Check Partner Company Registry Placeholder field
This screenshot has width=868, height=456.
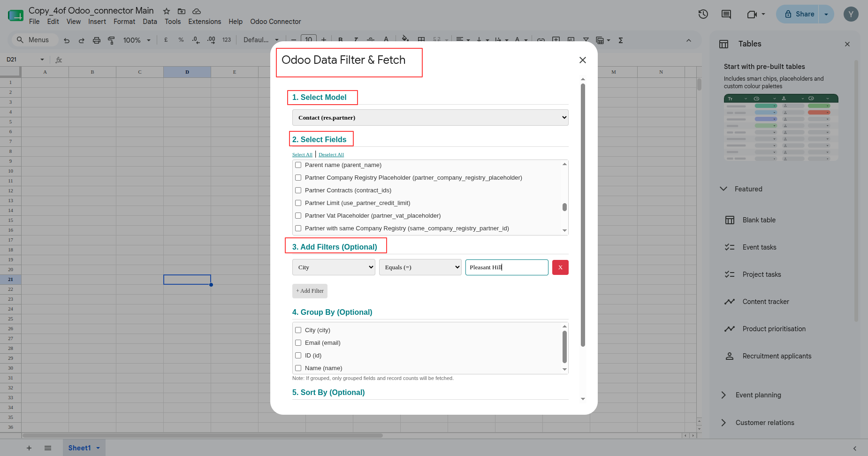coord(298,178)
